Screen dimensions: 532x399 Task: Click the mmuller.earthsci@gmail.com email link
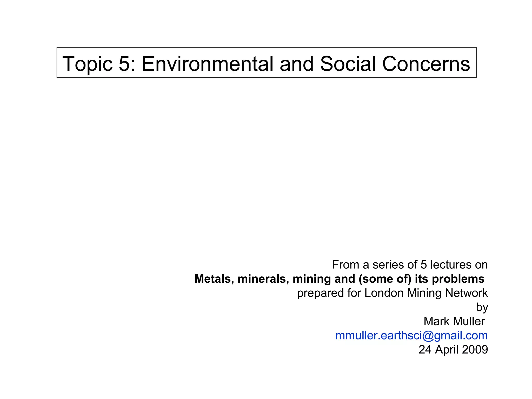(411, 336)
